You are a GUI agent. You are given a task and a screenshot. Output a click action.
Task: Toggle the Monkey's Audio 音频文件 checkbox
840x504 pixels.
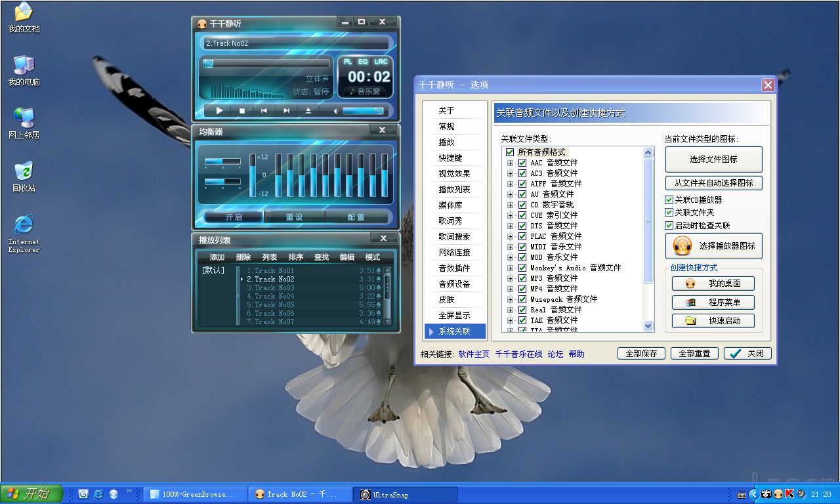coord(522,268)
